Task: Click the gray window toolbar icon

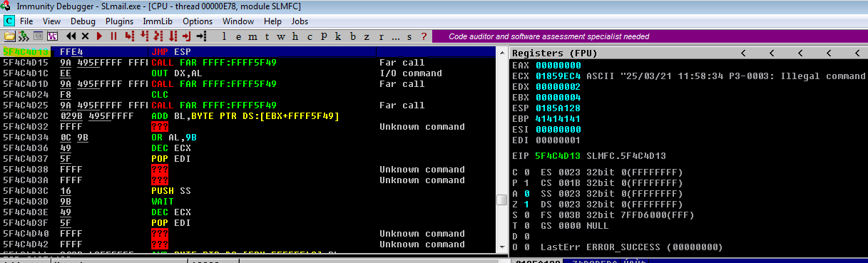Action: click(38, 36)
